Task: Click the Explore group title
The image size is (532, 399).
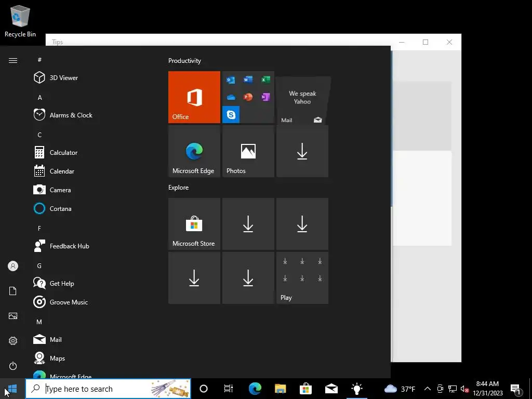Action: [x=179, y=187]
